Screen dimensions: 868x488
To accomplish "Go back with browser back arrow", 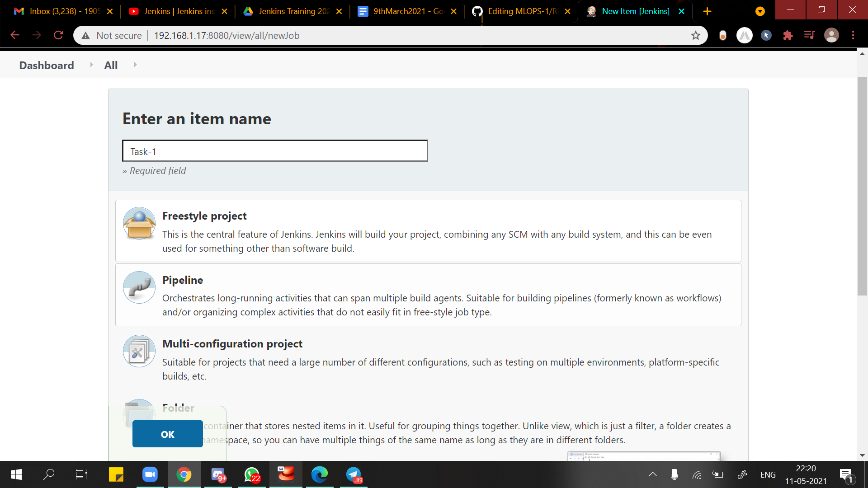I will pos(15,35).
